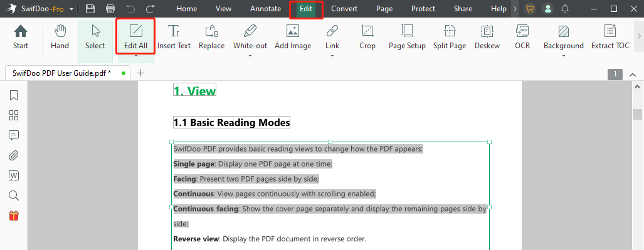Expand the Background dropdown arrow
Viewport: 644px width, 250px height.
pos(564,55)
